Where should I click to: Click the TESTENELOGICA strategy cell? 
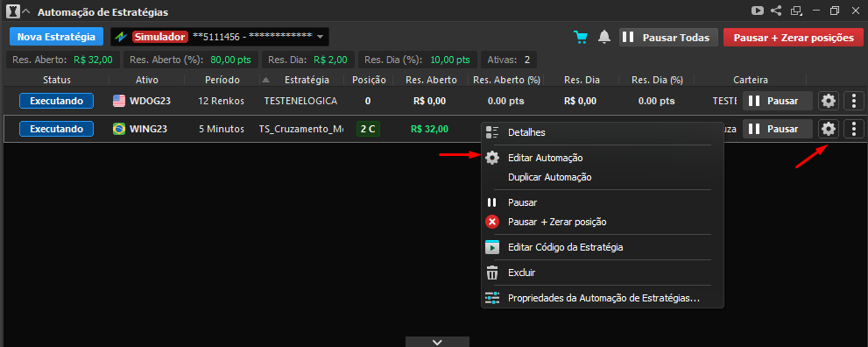[300, 101]
